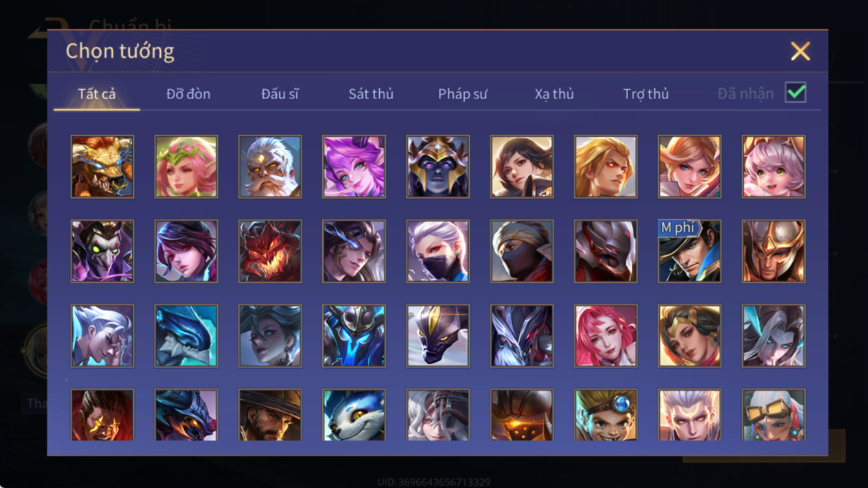This screenshot has height=488, width=868.
Task: Close the "Chọn tướng" dialog with X
Action: (x=801, y=51)
